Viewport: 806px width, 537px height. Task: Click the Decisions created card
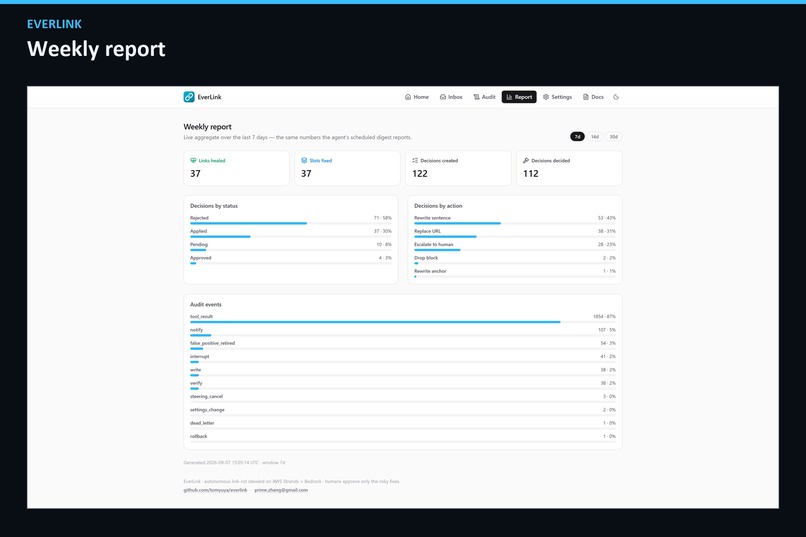click(459, 168)
